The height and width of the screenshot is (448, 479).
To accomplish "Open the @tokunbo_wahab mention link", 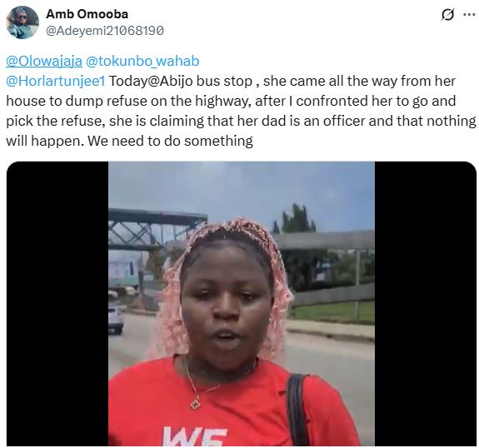I will (x=142, y=61).
